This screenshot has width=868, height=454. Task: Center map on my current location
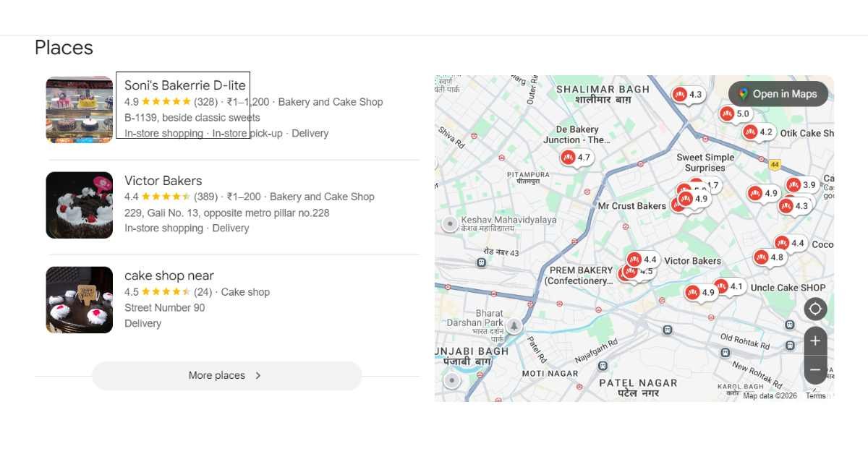point(815,309)
